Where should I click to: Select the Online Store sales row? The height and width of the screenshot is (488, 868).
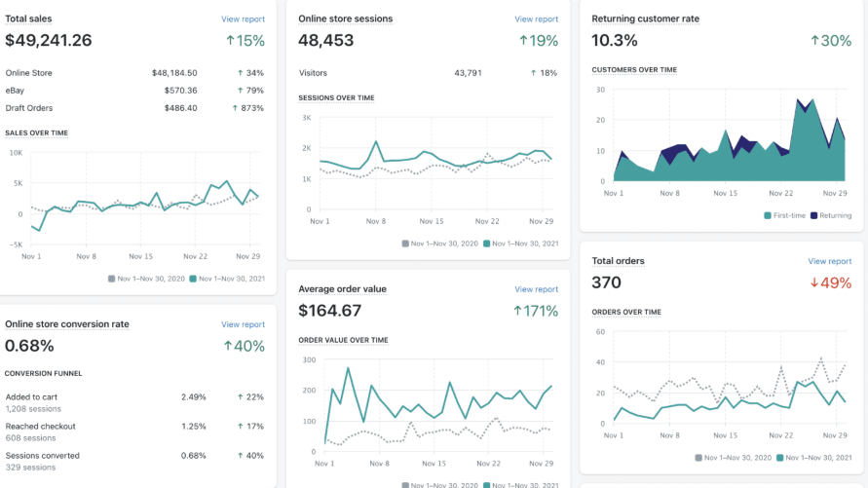(134, 73)
